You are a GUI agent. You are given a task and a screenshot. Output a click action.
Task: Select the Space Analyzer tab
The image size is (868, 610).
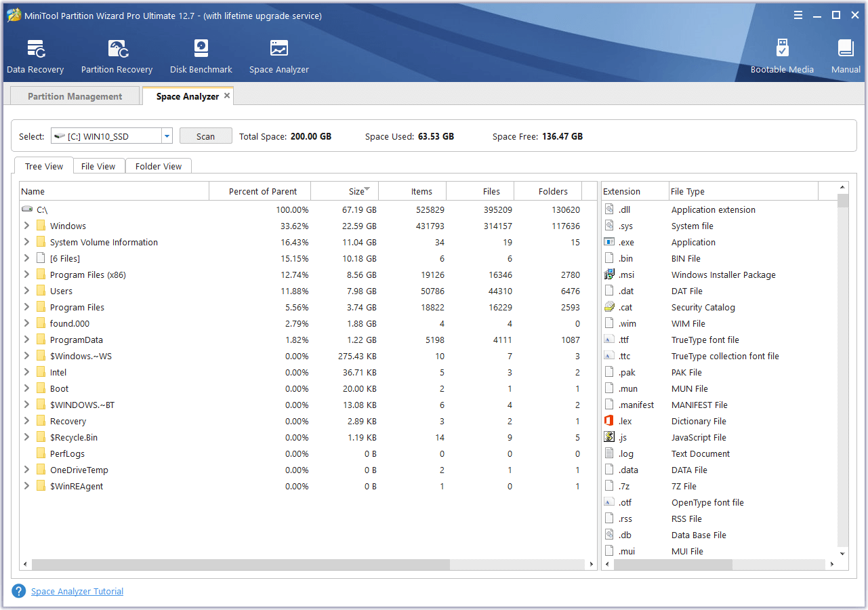(188, 96)
